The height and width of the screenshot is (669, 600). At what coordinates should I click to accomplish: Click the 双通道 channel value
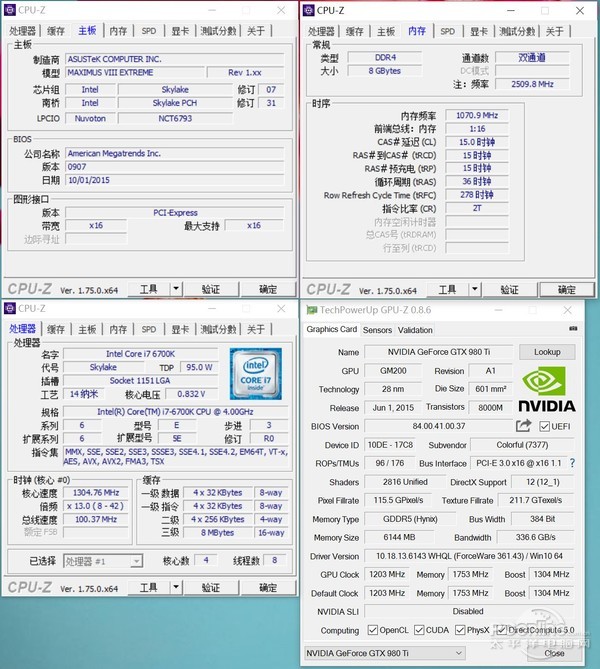tap(532, 57)
